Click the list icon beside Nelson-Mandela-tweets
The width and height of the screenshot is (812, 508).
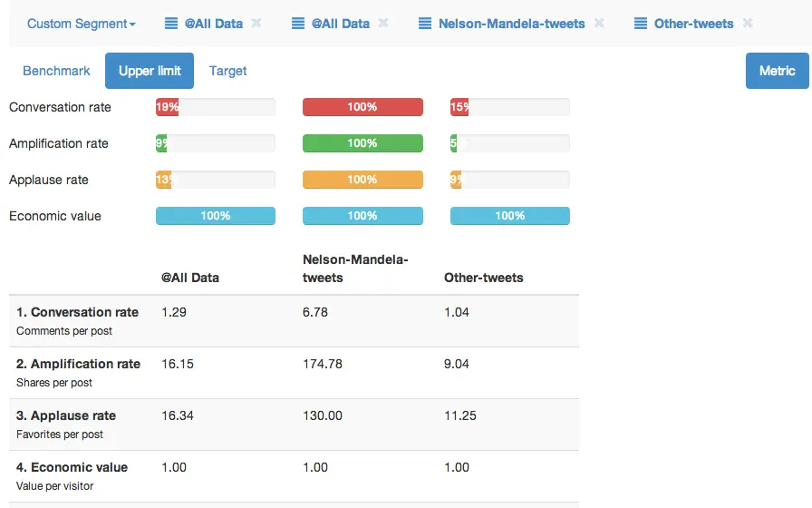click(425, 24)
